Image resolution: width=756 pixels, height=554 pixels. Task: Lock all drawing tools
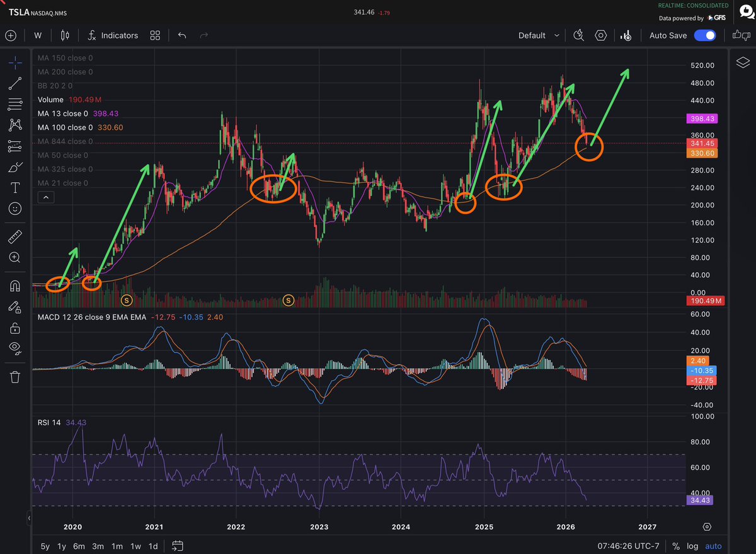point(16,328)
